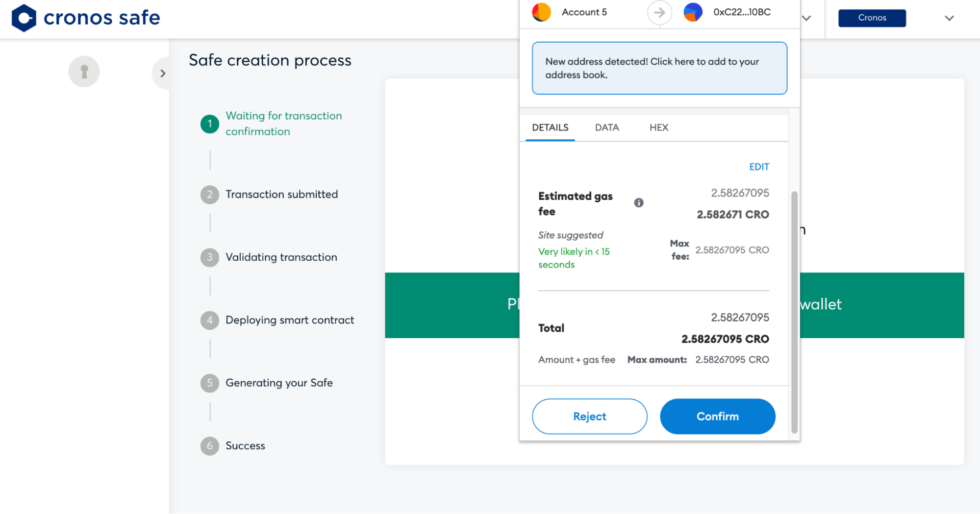Image resolution: width=980 pixels, height=514 pixels.
Task: Open the wallet dropdown chevron left of Cronos
Action: [x=806, y=18]
